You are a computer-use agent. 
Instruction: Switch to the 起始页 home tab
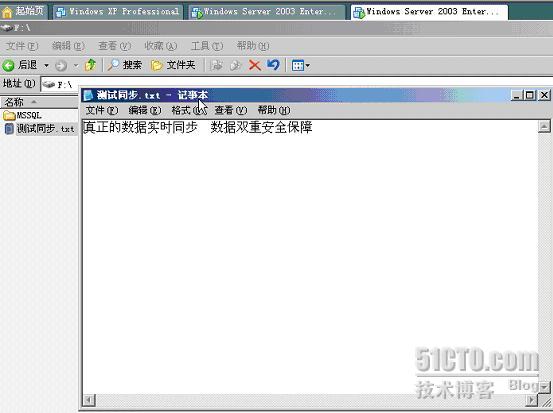23,11
